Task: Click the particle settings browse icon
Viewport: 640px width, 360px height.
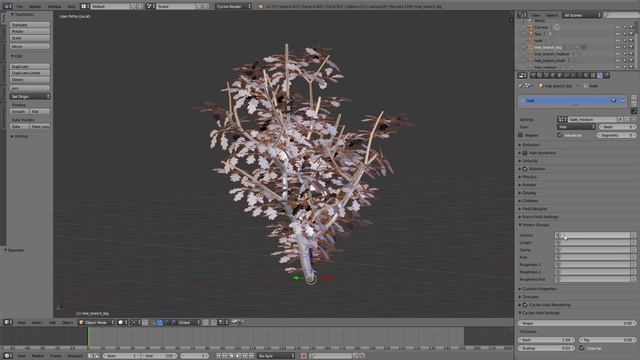Action: click(x=562, y=119)
